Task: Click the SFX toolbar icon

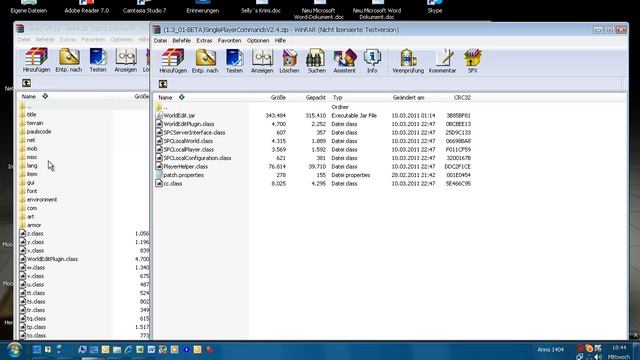Action: [x=472, y=61]
